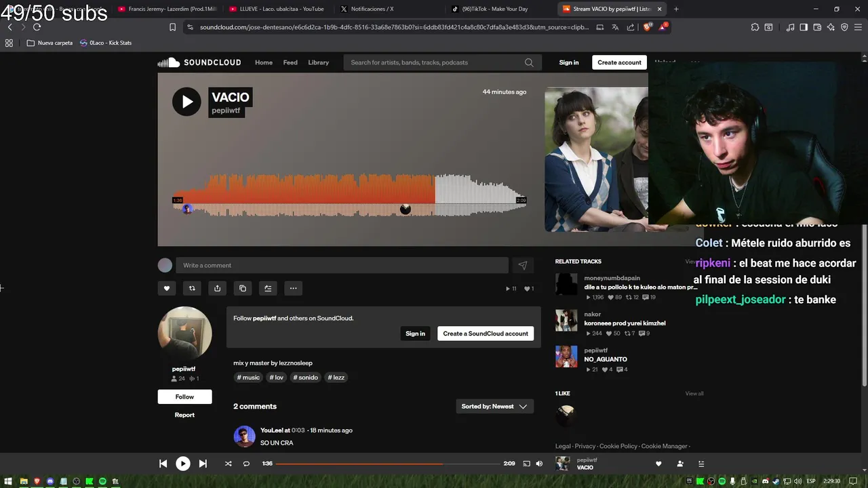Image resolution: width=868 pixels, height=488 pixels.
Task: Toggle the browser sidebar panel icon
Action: (804, 27)
